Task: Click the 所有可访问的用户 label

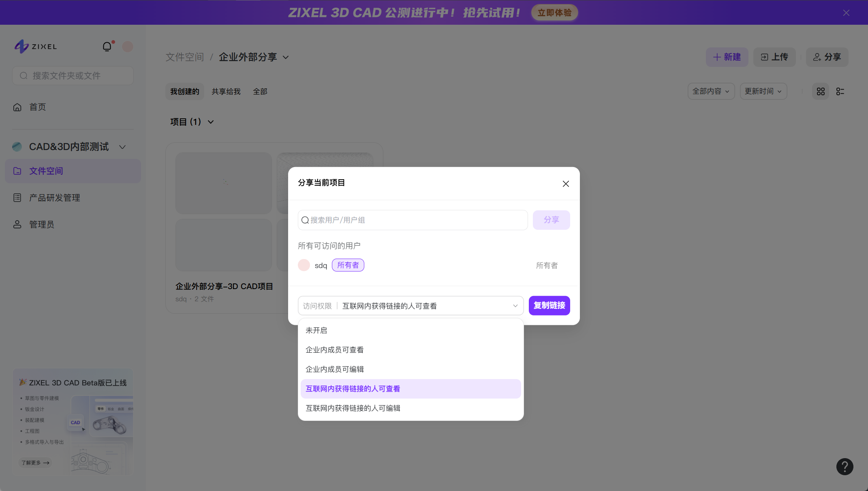Action: click(329, 246)
